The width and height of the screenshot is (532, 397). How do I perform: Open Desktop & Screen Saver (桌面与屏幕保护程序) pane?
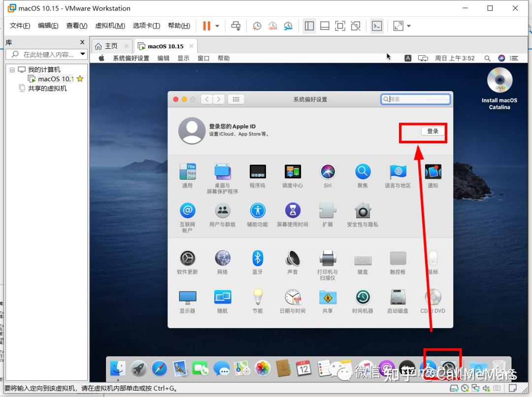223,178
